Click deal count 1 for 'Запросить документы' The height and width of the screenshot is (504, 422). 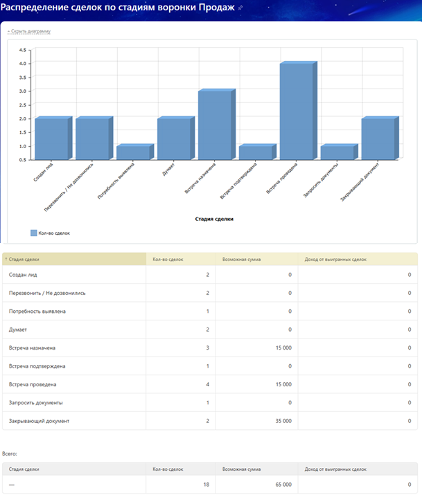(x=207, y=403)
